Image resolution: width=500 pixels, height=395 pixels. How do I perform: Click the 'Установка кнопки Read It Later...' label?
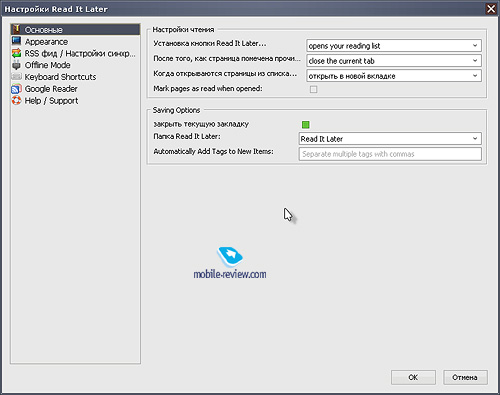[x=210, y=43]
